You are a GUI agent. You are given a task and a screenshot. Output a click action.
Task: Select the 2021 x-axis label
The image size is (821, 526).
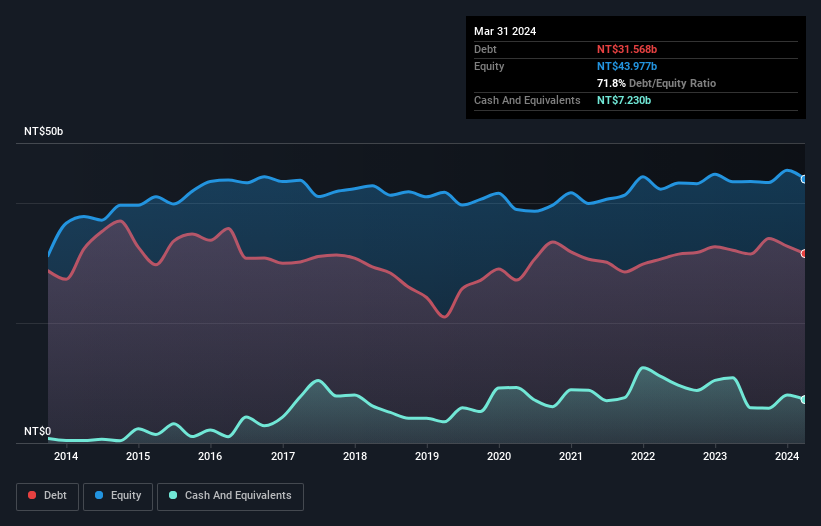coord(571,457)
